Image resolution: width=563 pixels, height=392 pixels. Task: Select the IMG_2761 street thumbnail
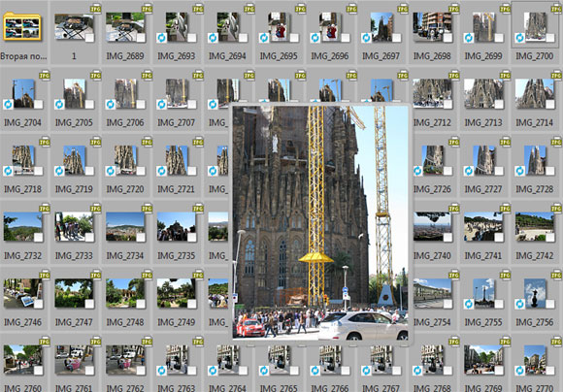[x=74, y=360]
